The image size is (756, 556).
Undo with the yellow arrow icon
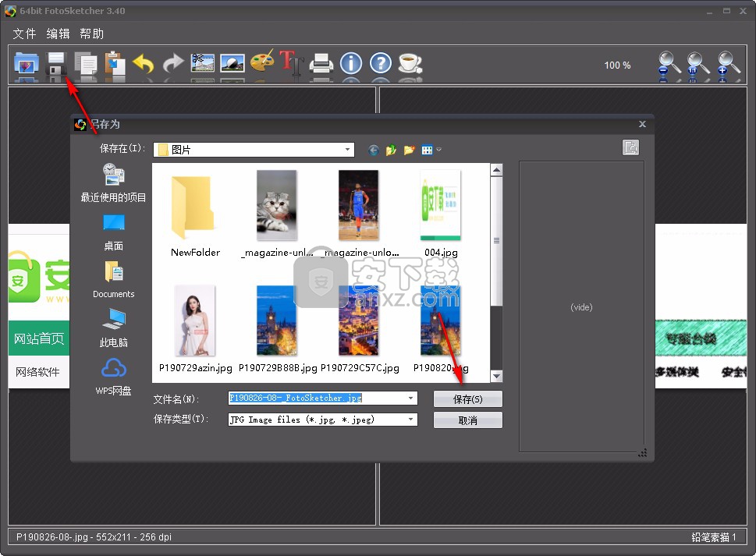point(144,63)
